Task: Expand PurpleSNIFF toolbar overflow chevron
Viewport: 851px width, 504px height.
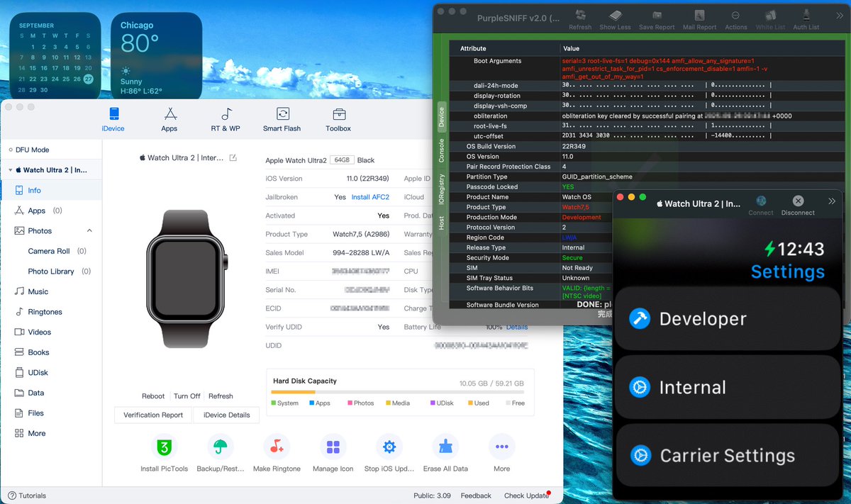Action: point(839,16)
